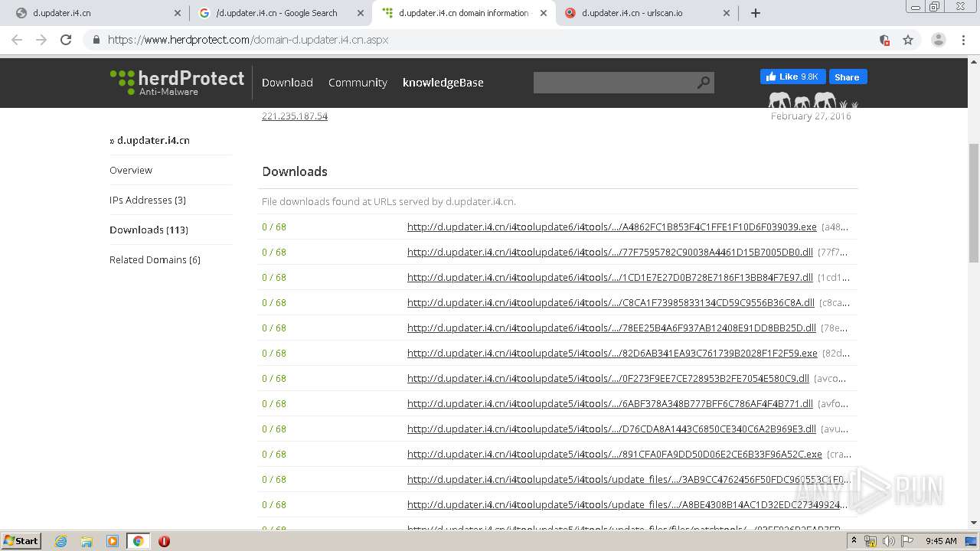Open the 78EE25B4A6F937AB12408E91DD8BB25D.dll link

(612, 328)
